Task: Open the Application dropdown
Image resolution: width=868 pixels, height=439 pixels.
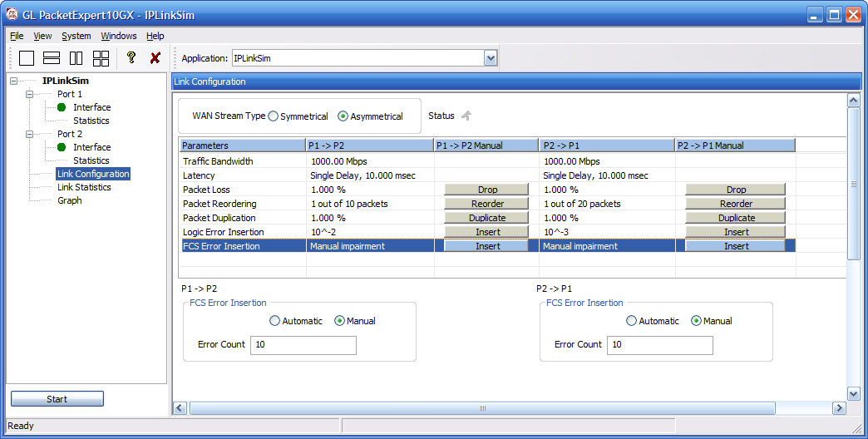Action: pyautogui.click(x=491, y=58)
